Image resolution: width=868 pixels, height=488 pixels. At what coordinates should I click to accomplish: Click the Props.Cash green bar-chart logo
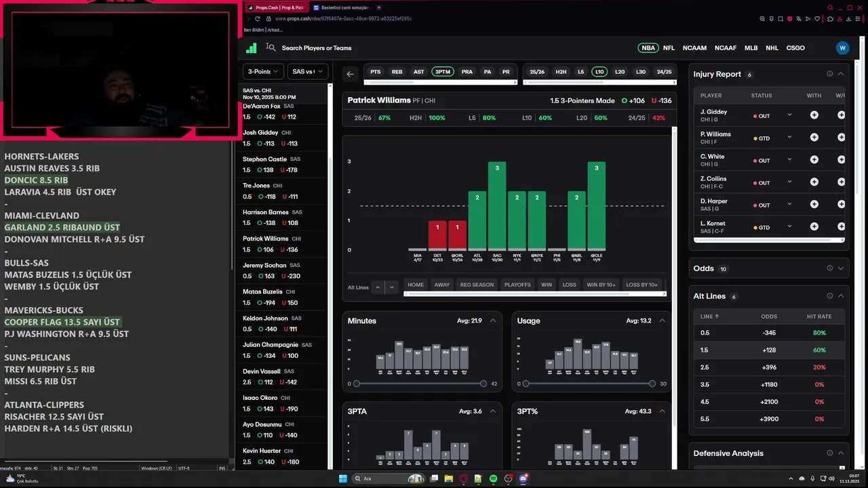pos(252,48)
